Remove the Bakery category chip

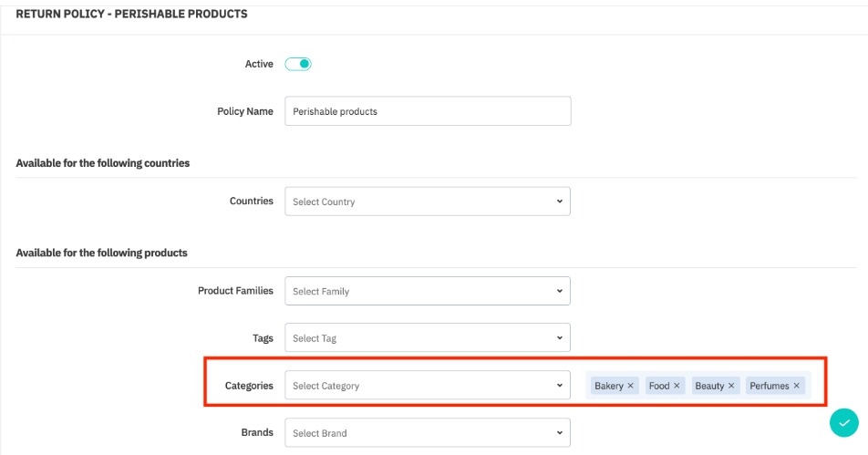tap(631, 386)
